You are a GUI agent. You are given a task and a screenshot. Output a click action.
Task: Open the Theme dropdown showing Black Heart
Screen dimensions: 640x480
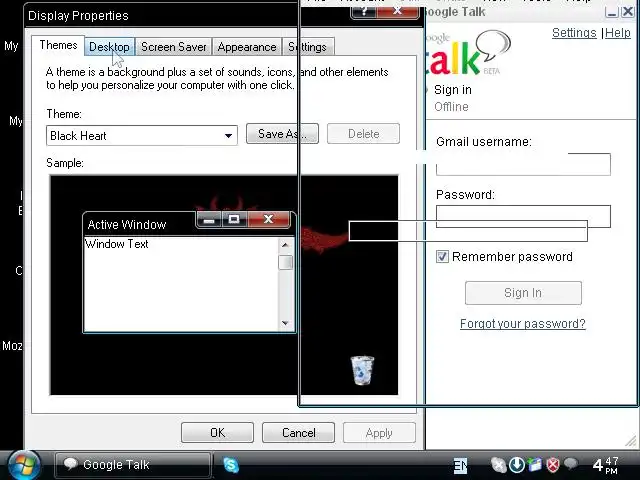point(142,136)
